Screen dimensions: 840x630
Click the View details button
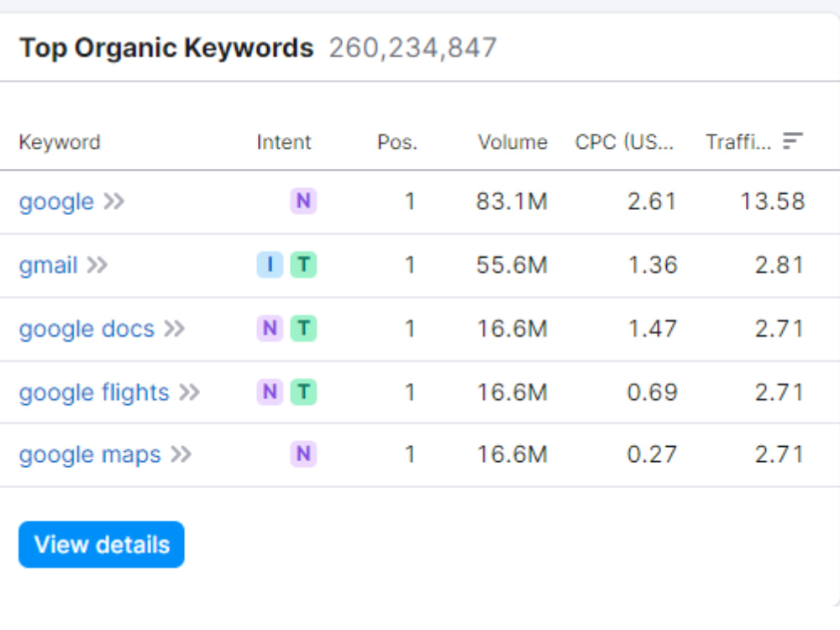click(x=102, y=544)
